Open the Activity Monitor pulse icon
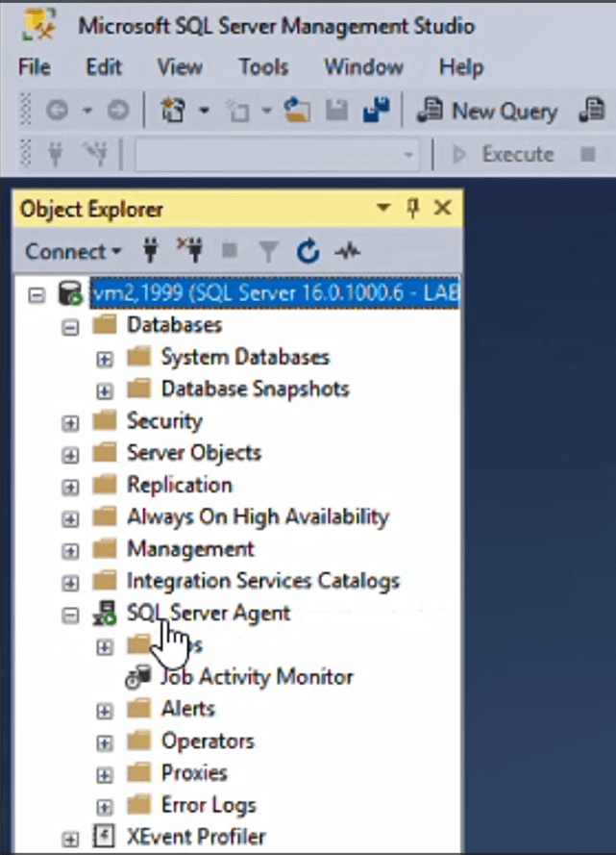Viewport: 616px width, 855px height. [x=347, y=252]
